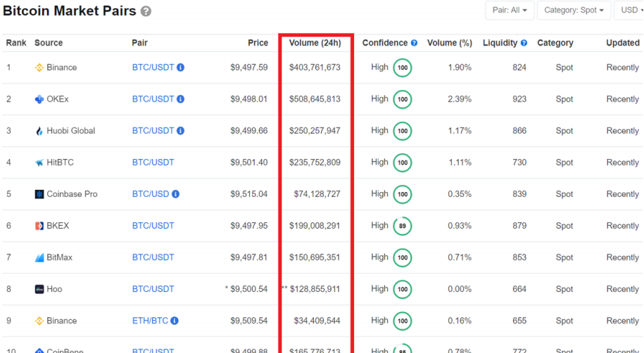Click the Binance logo in rank 9 row
Viewport: 644px width, 353px height.
[39, 321]
